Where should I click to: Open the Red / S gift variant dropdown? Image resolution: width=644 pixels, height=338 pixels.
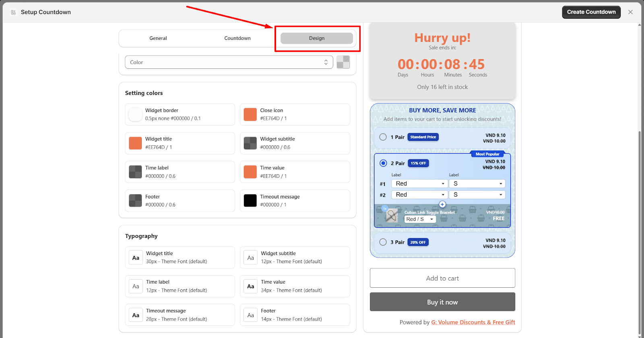coord(420,219)
